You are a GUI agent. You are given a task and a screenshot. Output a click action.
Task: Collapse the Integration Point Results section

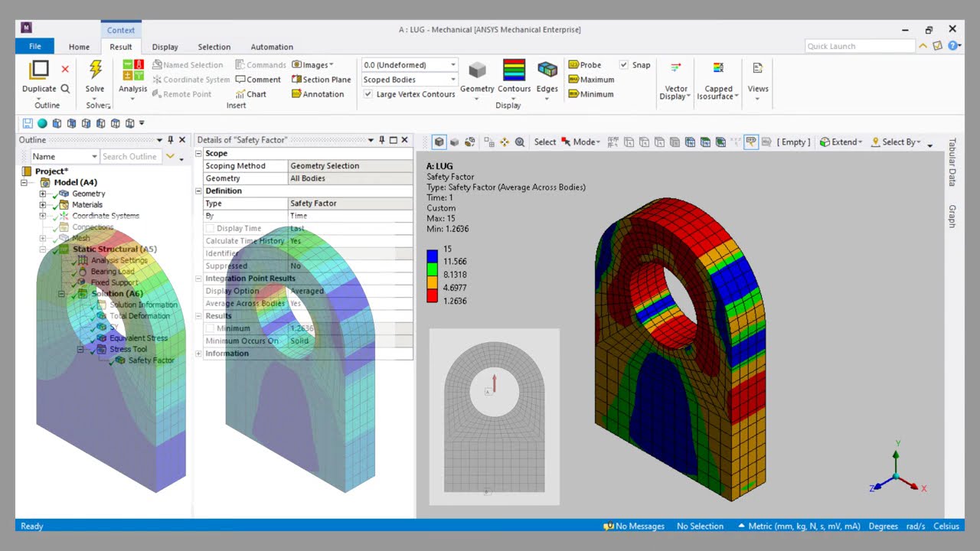199,279
